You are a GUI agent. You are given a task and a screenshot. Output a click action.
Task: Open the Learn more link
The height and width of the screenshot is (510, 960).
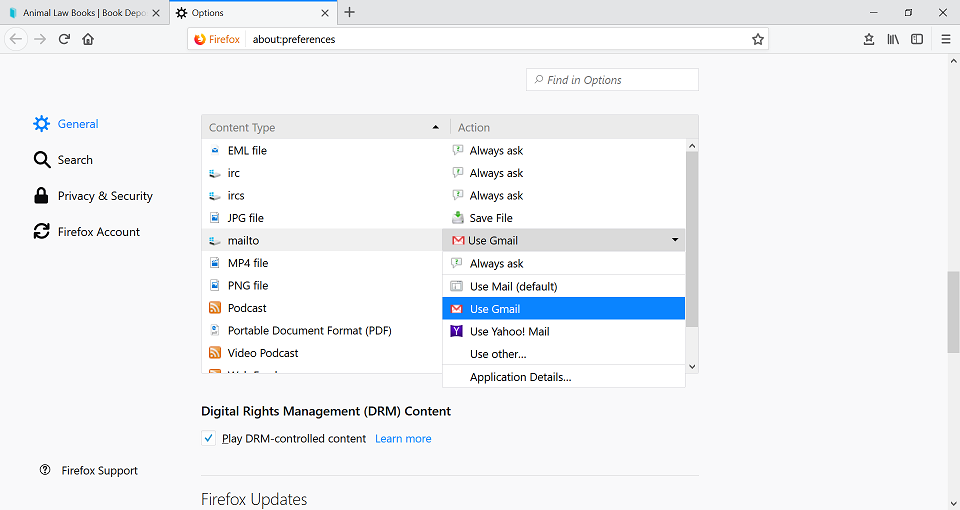(x=403, y=439)
